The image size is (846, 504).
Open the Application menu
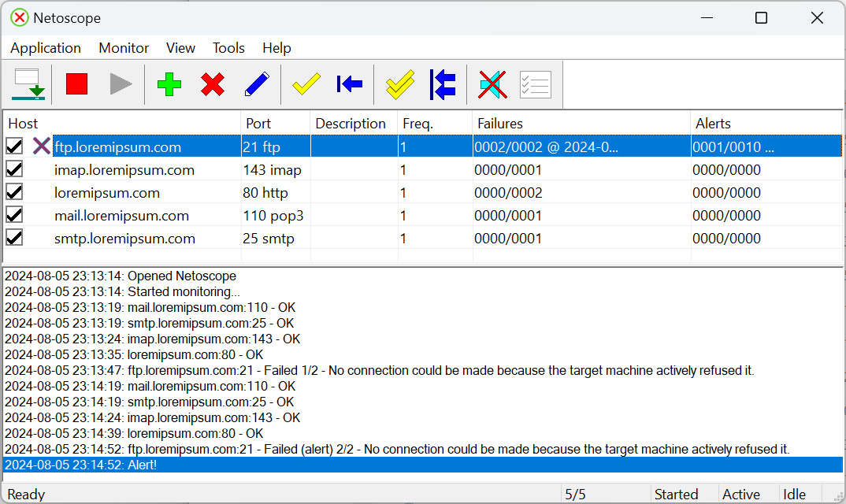pyautogui.click(x=46, y=48)
